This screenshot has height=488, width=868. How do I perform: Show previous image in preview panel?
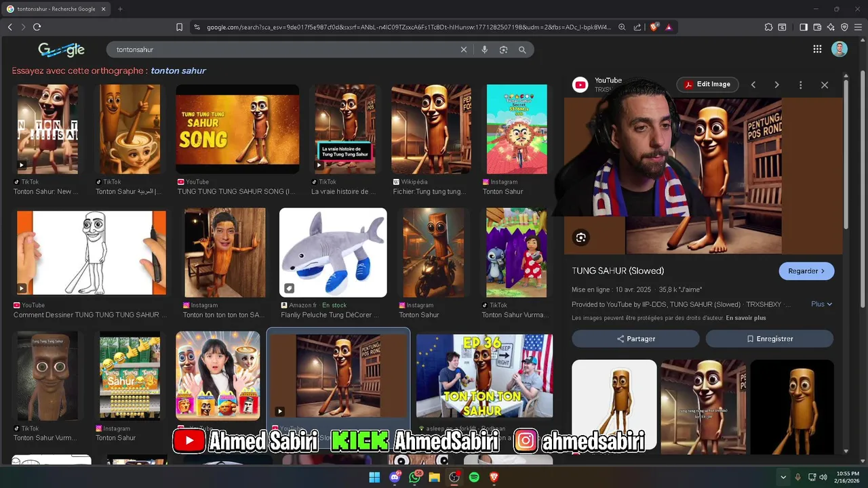pos(753,85)
